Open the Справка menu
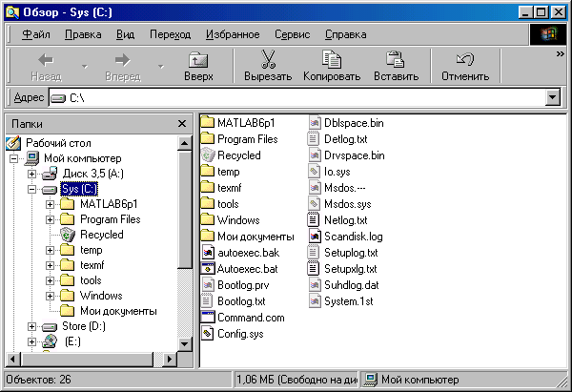 346,34
